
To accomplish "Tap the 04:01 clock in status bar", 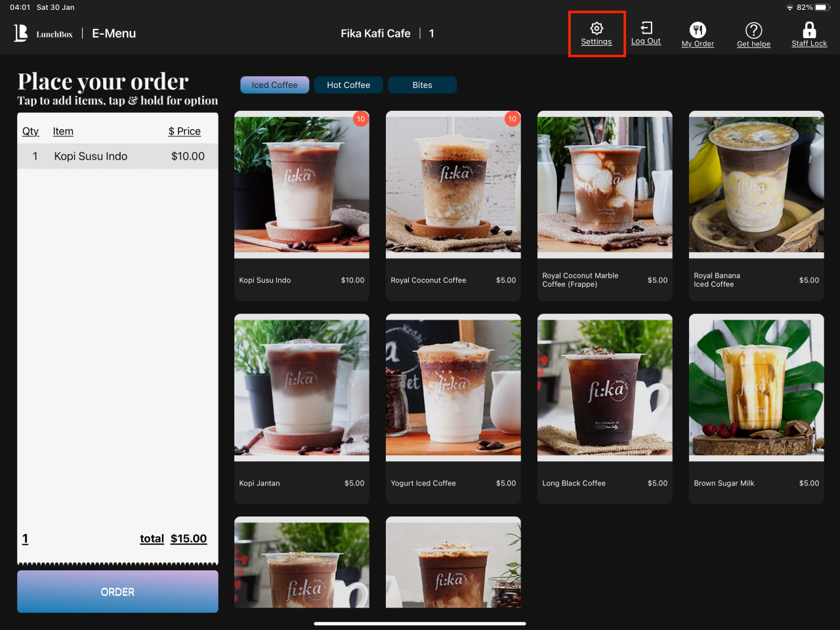I will coord(20,7).
